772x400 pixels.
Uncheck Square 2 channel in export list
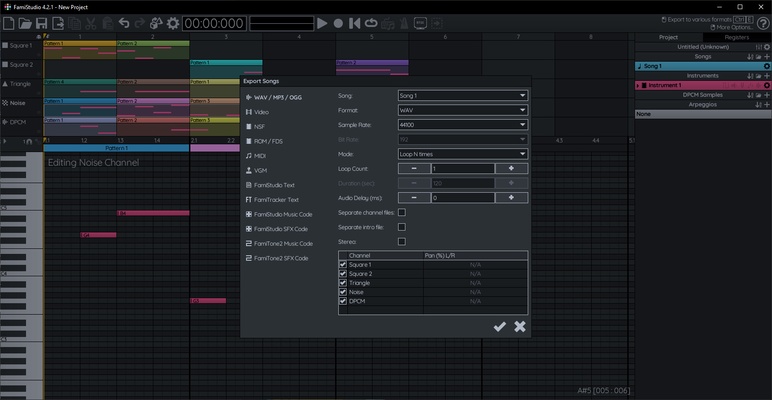point(343,274)
